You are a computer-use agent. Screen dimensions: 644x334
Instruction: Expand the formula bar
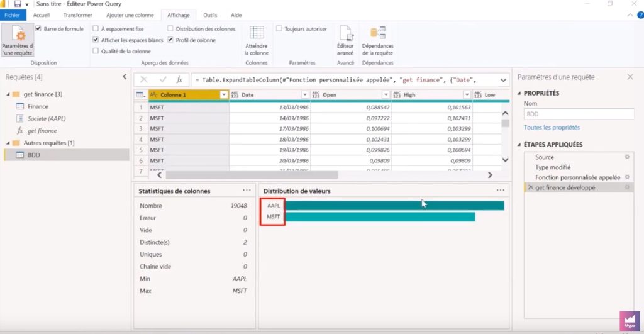pos(503,80)
